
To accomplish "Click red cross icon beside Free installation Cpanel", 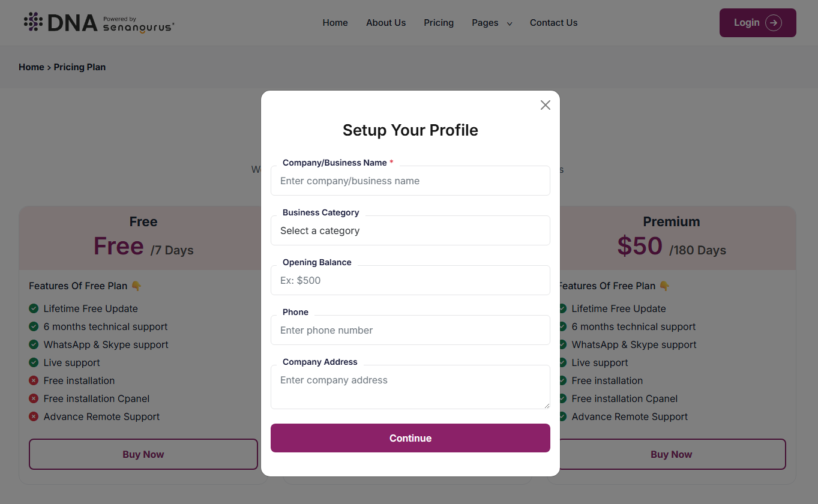I will [34, 398].
